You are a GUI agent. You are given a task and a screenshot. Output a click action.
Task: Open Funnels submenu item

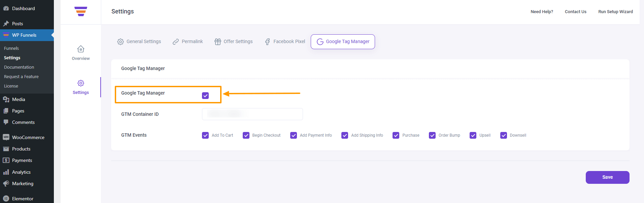11,48
